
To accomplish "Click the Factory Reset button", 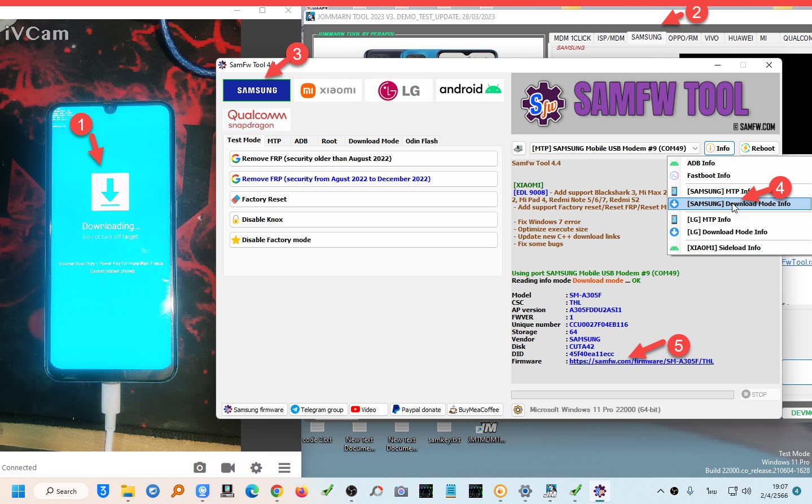I will (x=363, y=199).
